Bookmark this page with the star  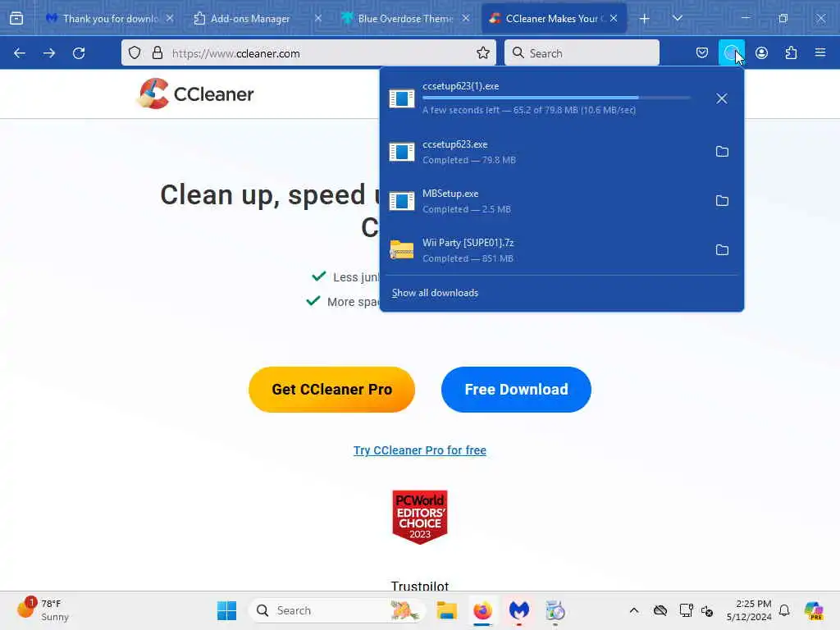(482, 52)
